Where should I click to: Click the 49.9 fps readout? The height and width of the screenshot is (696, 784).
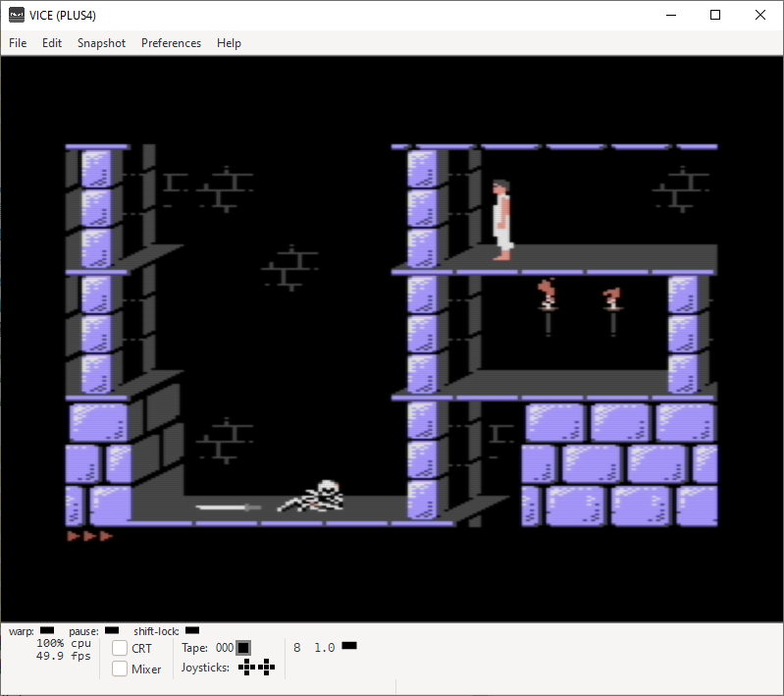64,656
